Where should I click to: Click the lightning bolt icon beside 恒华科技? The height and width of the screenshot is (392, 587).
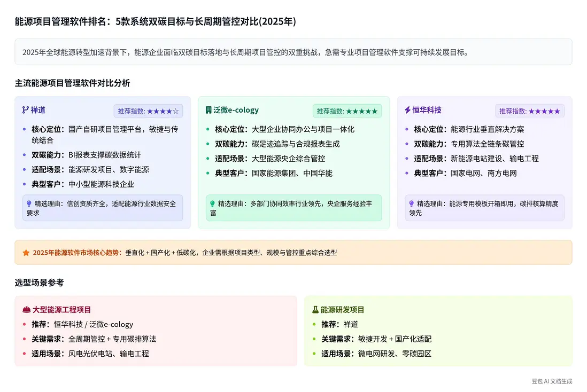point(408,110)
